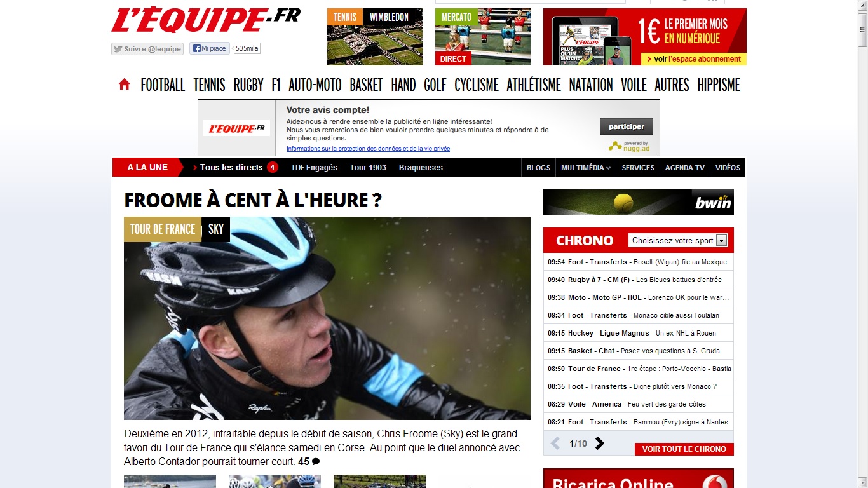868x488 pixels.
Task: Open Choisissez votre sport dropdown
Action: pos(677,241)
